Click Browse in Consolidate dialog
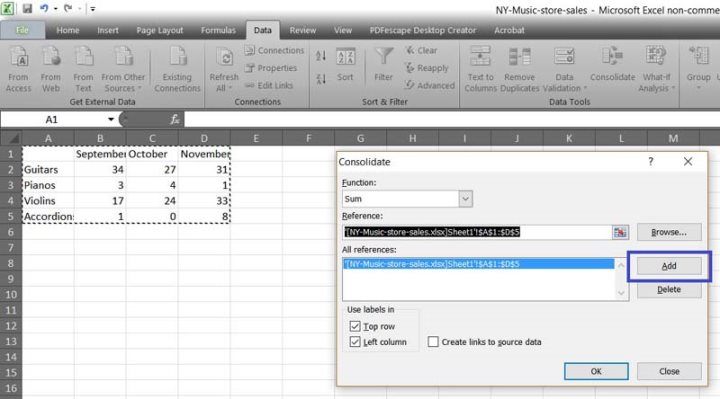 (669, 232)
